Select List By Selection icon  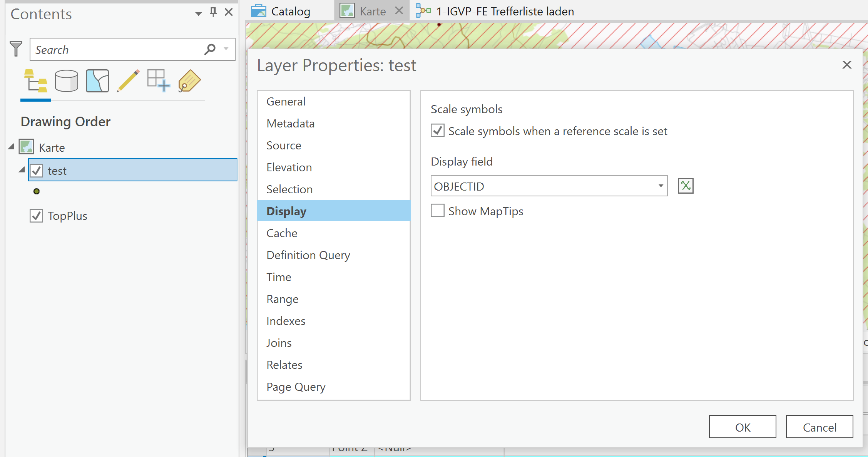coord(97,81)
